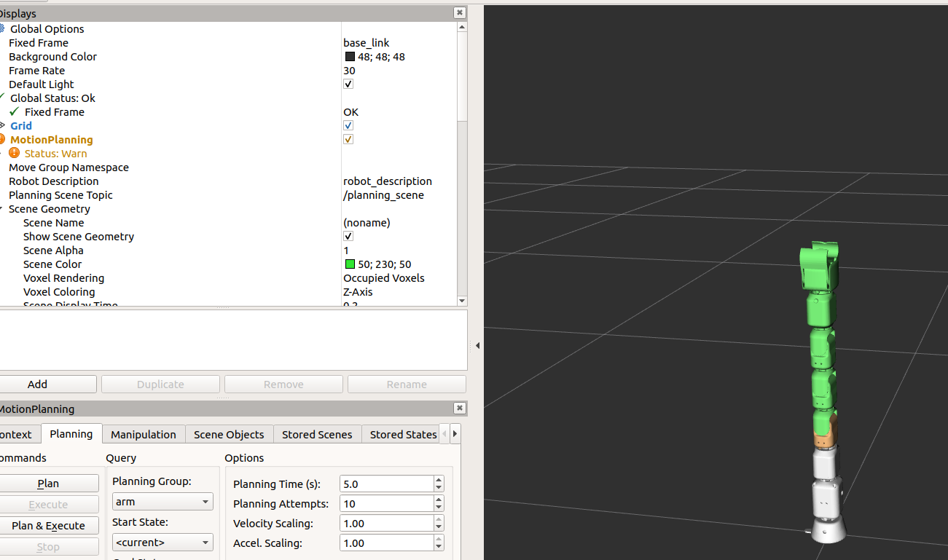Toggle the Grid visibility checkbox
The width and height of the screenshot is (948, 560).
pyautogui.click(x=348, y=125)
